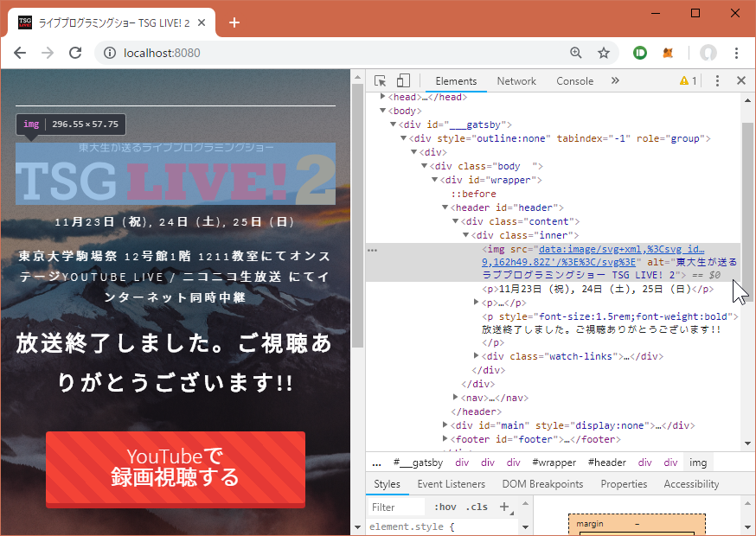Toggle the :hov element state panel
This screenshot has height=536, width=756.
click(x=445, y=507)
